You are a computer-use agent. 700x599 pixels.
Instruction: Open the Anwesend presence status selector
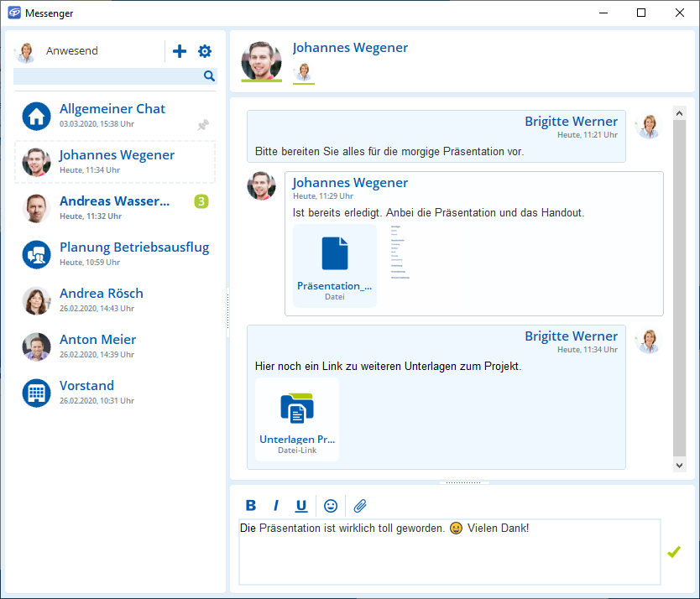pos(71,51)
